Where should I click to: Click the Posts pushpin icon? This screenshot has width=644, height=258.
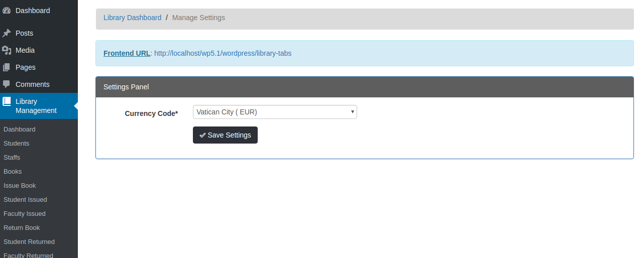pos(7,33)
